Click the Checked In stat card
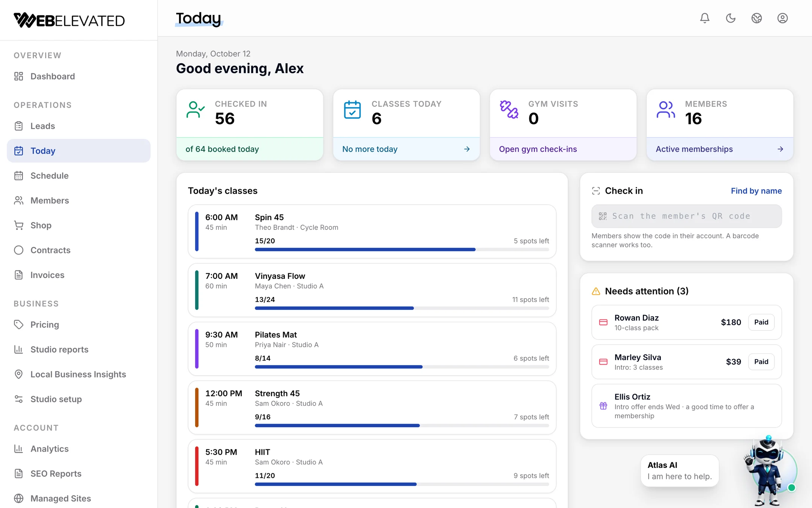This screenshot has width=812, height=508. 250,125
